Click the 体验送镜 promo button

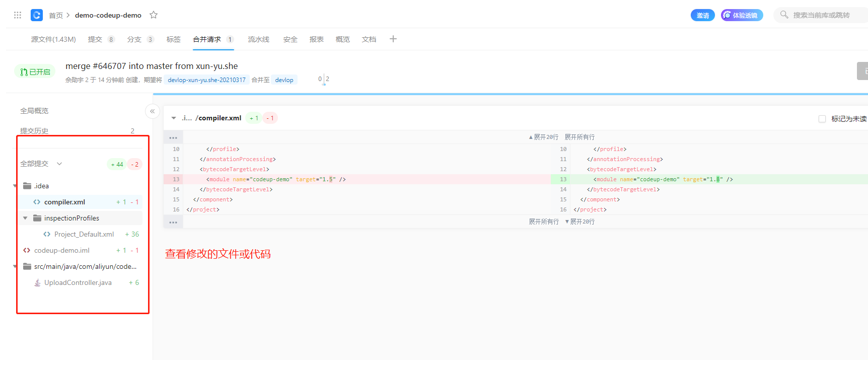click(x=742, y=15)
